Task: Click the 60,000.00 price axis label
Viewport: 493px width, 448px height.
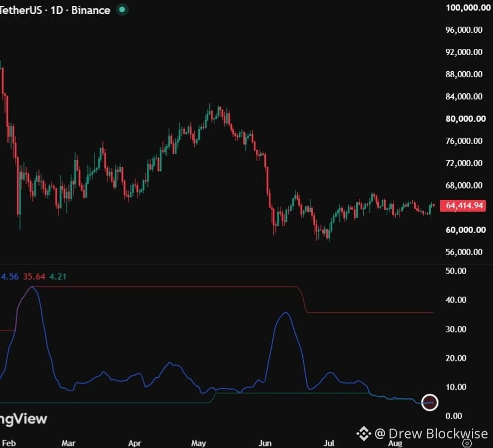Action: tap(466, 230)
